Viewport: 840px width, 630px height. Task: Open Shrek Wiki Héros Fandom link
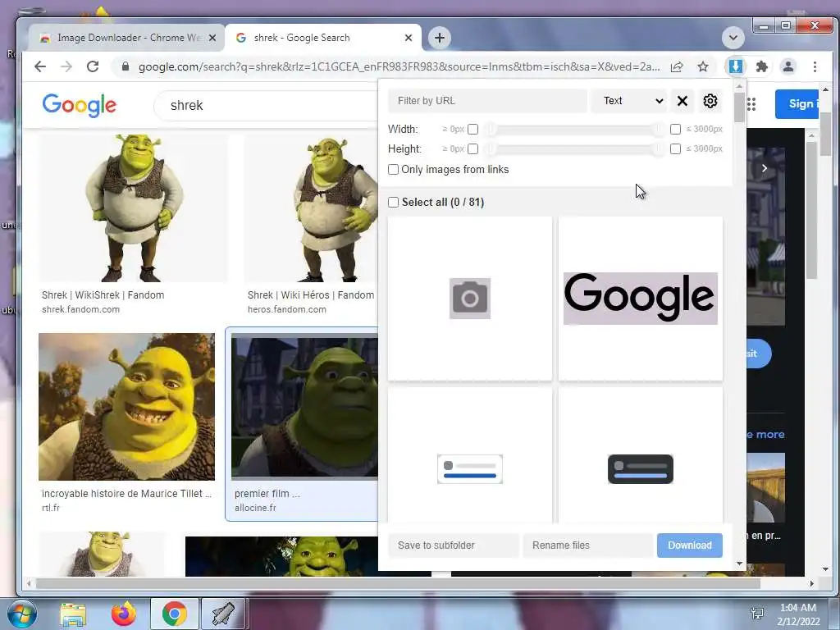pyautogui.click(x=311, y=295)
